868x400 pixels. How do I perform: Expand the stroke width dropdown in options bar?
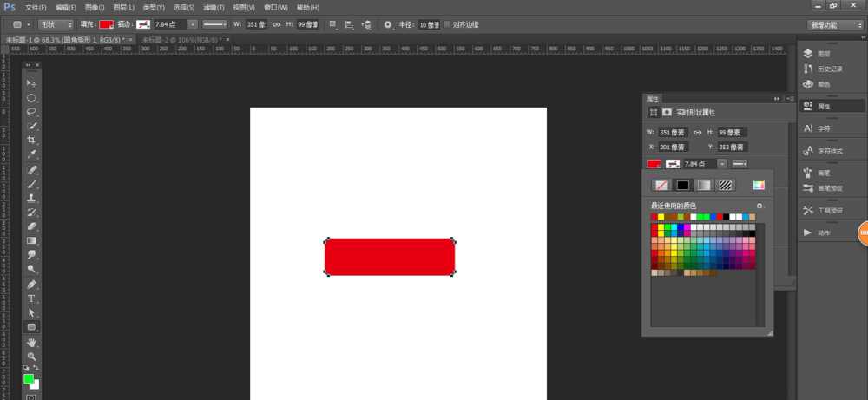tap(193, 25)
